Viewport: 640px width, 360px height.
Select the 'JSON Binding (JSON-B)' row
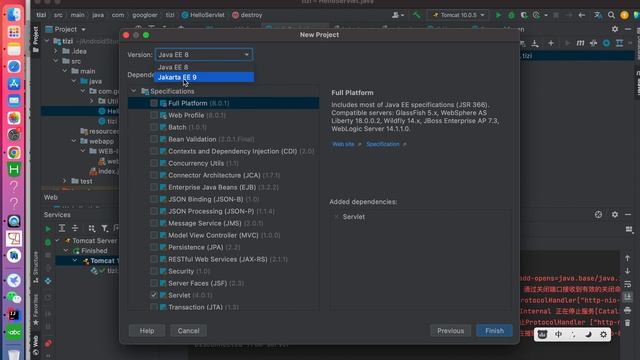pyautogui.click(x=223, y=199)
